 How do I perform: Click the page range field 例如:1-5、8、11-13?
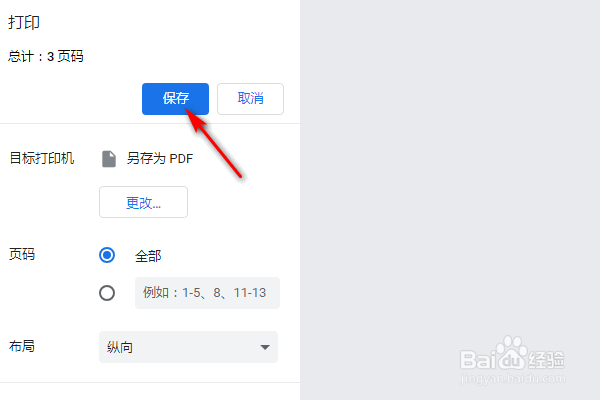(207, 293)
